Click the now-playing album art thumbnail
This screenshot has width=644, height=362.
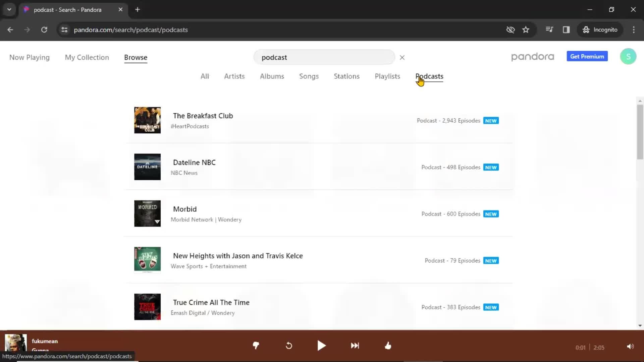click(16, 343)
